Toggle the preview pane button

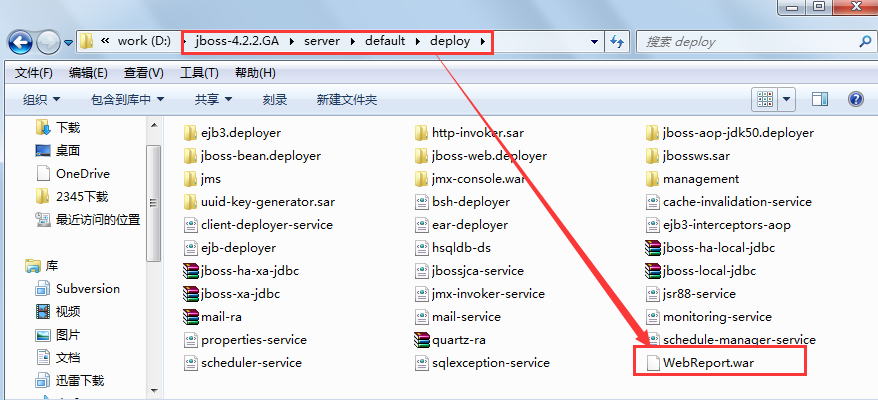[x=820, y=100]
